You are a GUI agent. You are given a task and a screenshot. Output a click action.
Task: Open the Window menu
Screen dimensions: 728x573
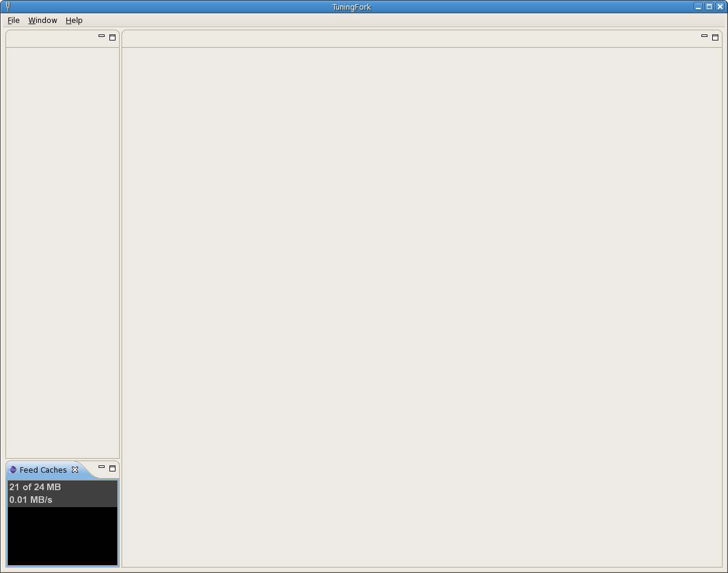pos(42,21)
